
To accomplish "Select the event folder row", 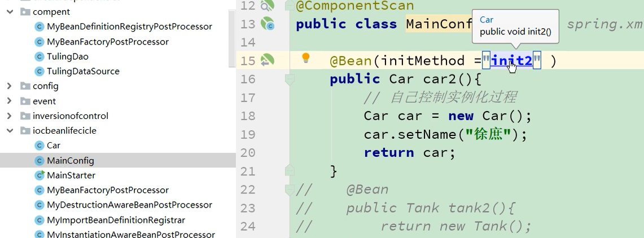I will [x=118, y=101].
